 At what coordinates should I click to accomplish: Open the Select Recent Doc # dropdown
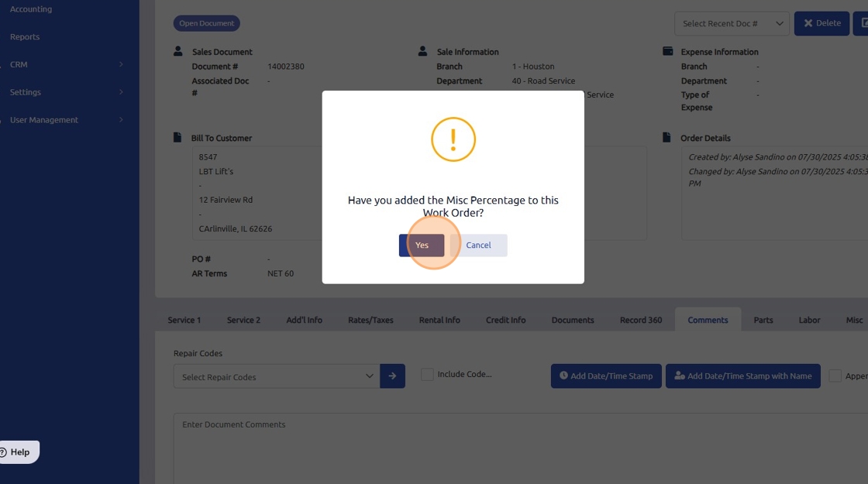pos(732,23)
